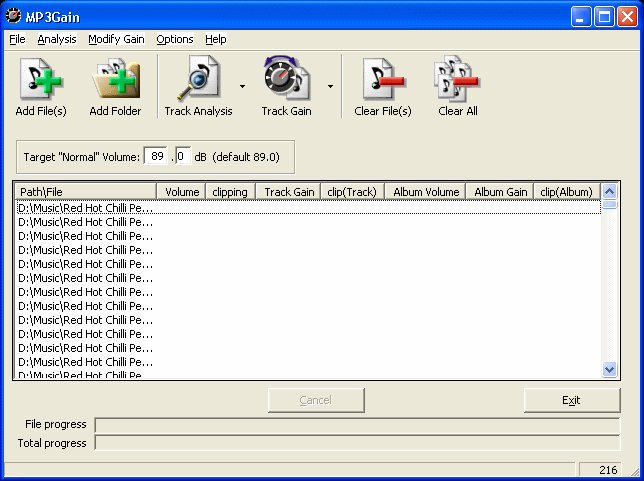Run Track Analysis from the toolbar
This screenshot has width=644, height=481.
point(198,79)
